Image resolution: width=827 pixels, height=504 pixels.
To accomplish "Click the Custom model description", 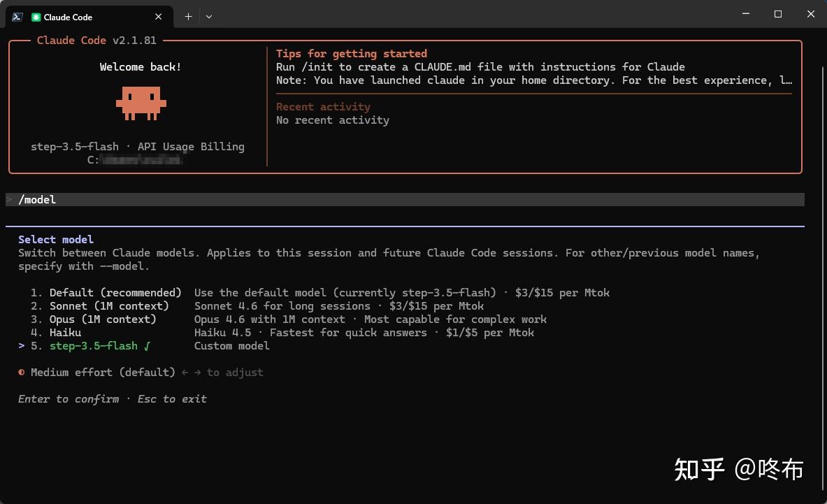I will tap(231, 346).
